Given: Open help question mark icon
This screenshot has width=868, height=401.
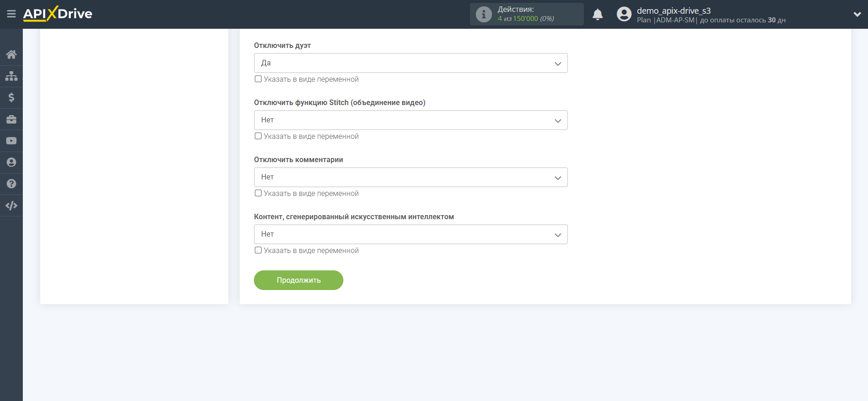Looking at the screenshot, I should point(11,184).
